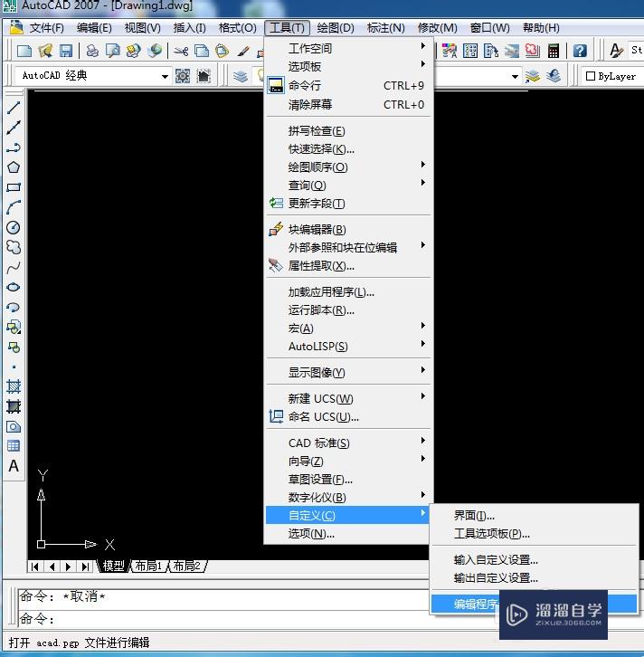Image resolution: width=644 pixels, height=657 pixels.
Task: Select the Polyline tool
Action: tap(14, 148)
